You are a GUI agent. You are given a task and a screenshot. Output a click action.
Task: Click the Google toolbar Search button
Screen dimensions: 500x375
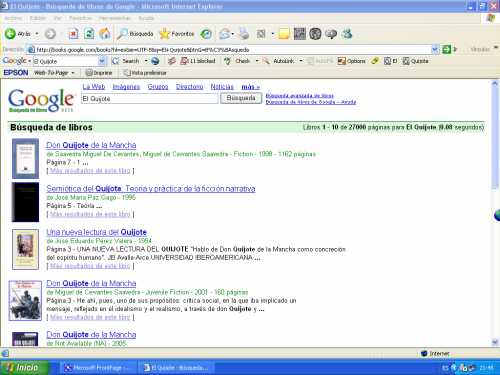pyautogui.click(x=126, y=61)
